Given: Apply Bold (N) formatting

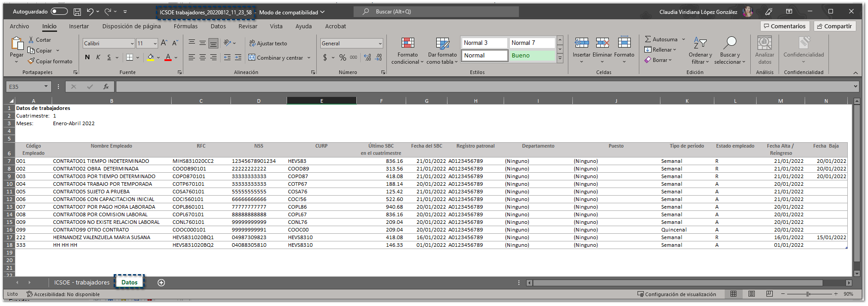Looking at the screenshot, I should [x=87, y=57].
